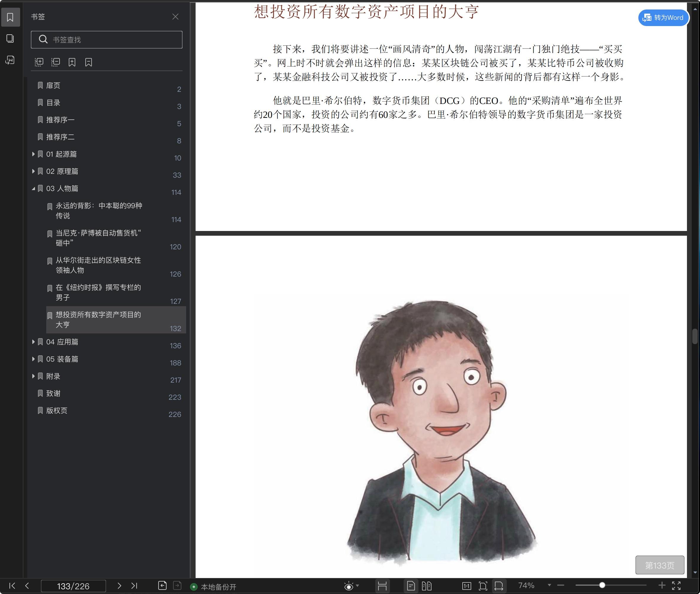Select the 02 原理篇 bookmark label
This screenshot has width=700, height=594.
(x=62, y=171)
